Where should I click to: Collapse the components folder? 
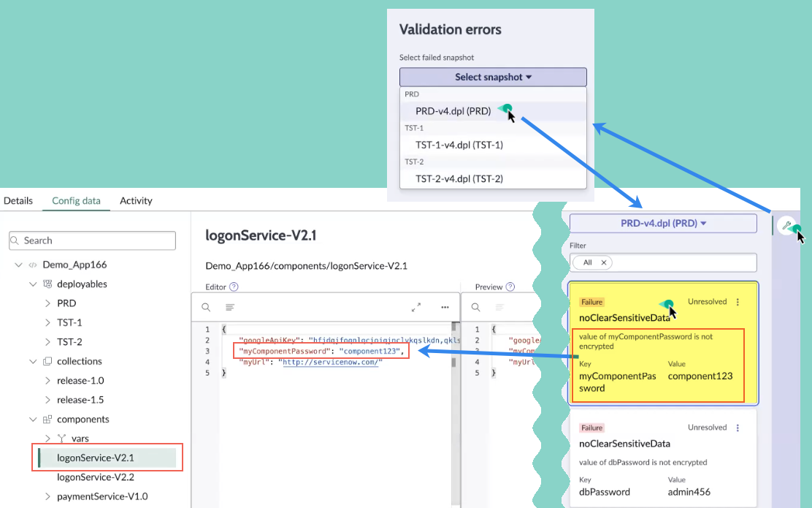click(x=33, y=420)
